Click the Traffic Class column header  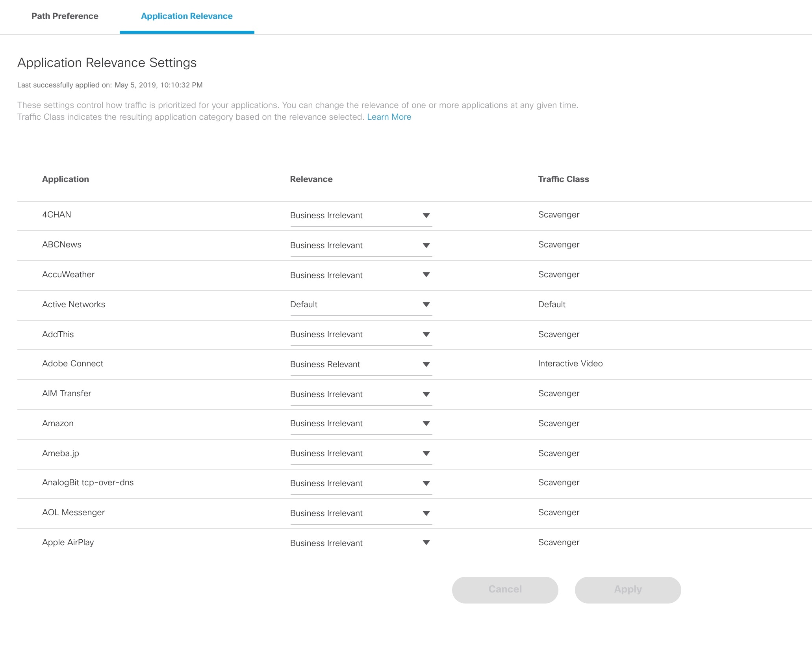point(564,179)
